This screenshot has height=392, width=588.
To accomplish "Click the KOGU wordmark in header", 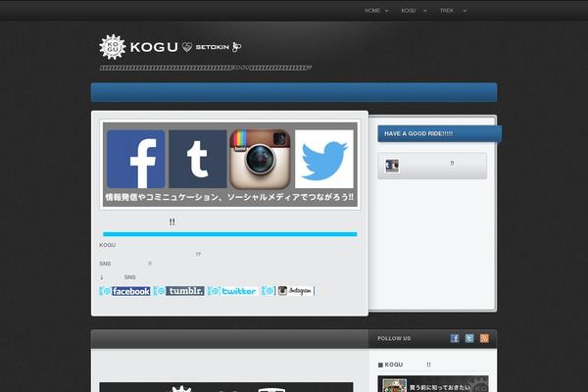I will point(154,47).
